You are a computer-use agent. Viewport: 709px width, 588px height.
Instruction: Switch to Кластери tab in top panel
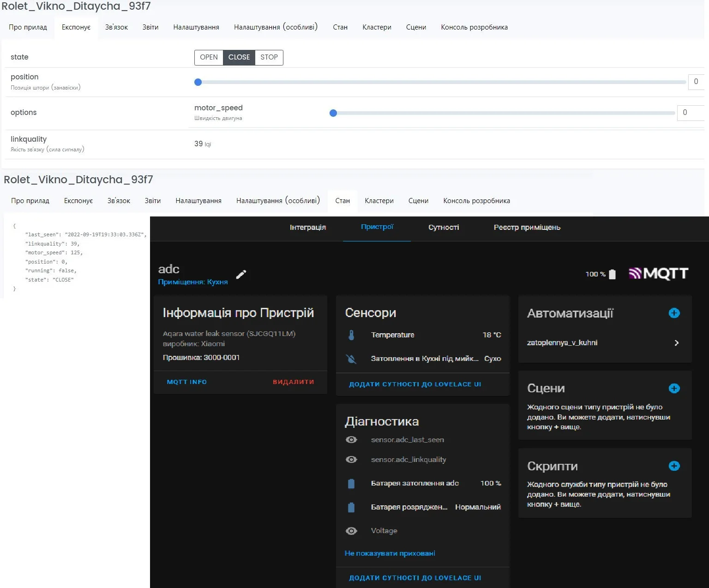point(377,27)
